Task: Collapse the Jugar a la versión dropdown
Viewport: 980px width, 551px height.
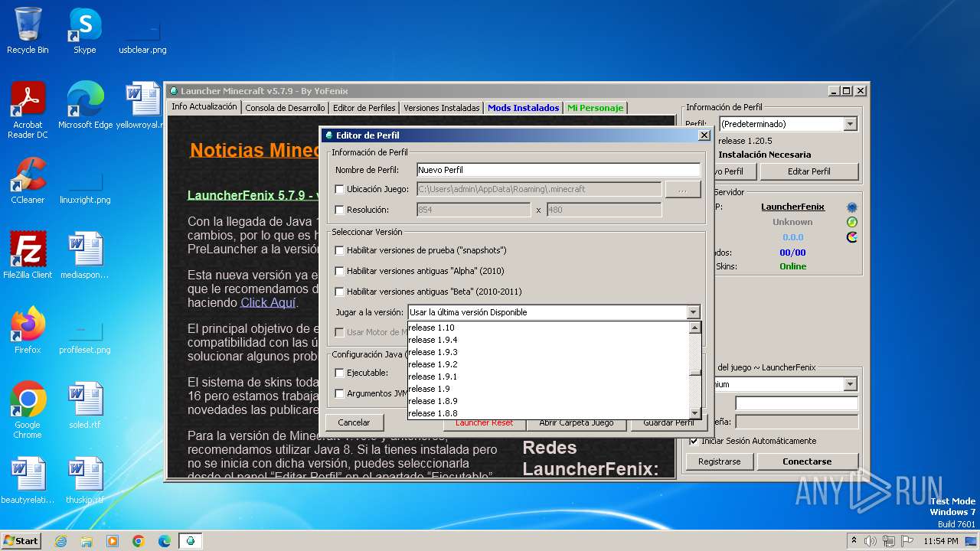Action: point(694,312)
